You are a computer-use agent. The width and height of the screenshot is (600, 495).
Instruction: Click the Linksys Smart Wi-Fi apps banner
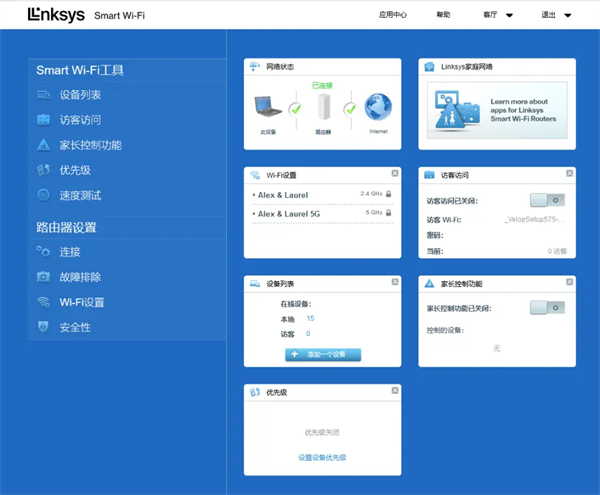(x=497, y=108)
